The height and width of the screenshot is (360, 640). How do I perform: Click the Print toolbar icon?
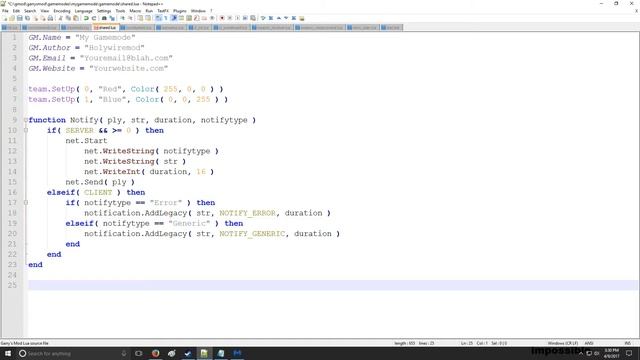[50, 18]
